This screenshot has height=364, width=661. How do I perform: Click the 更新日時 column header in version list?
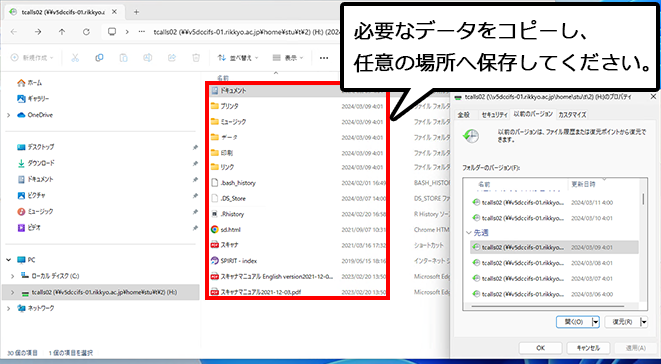583,184
